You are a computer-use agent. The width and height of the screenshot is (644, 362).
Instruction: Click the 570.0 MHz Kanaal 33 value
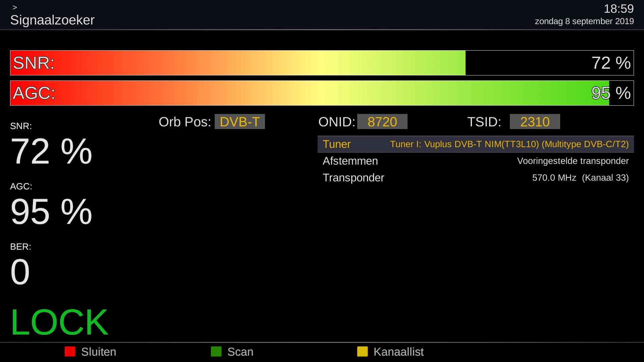[x=580, y=178]
